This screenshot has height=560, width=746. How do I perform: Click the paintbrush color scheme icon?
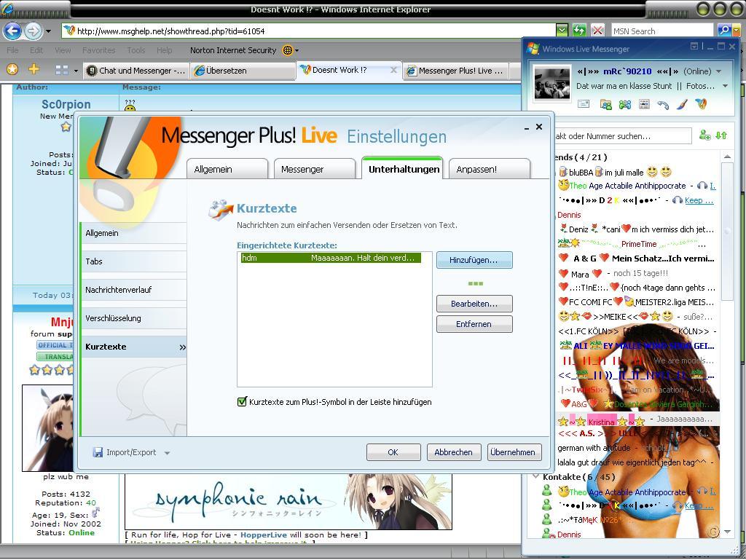click(x=682, y=105)
